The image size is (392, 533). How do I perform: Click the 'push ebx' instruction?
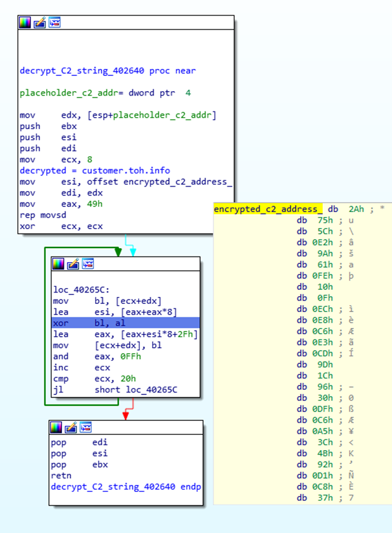(x=48, y=126)
